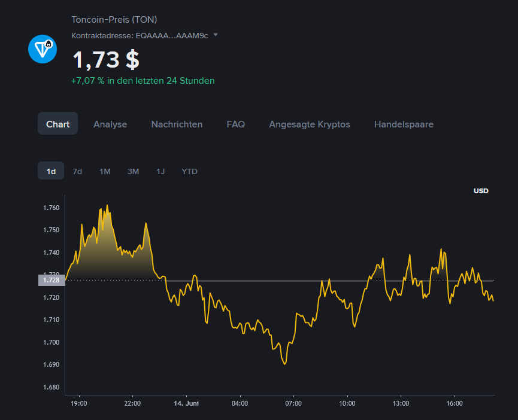This screenshot has height=420, width=518.
Task: Click the 14. Juni date axis label
Action: click(186, 403)
